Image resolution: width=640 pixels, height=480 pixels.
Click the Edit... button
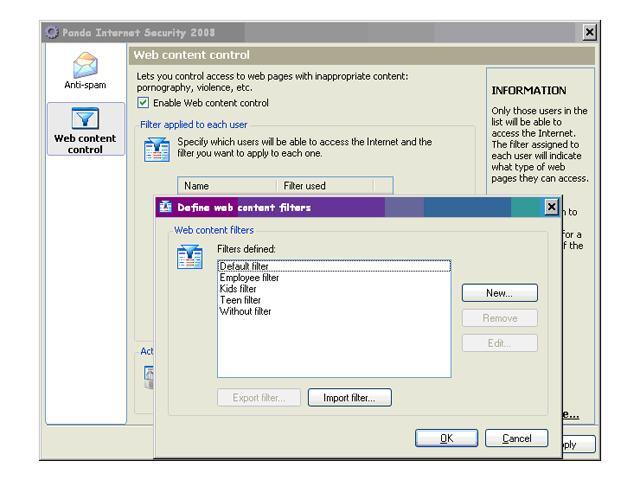pos(500,343)
